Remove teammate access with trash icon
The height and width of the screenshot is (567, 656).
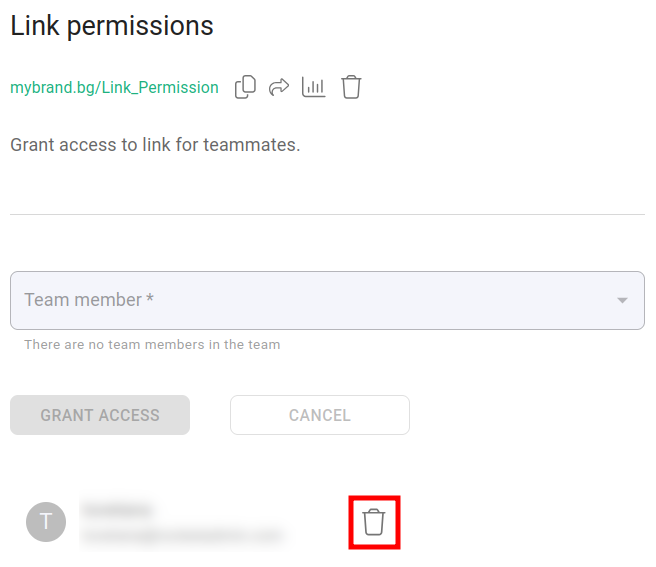point(373,522)
